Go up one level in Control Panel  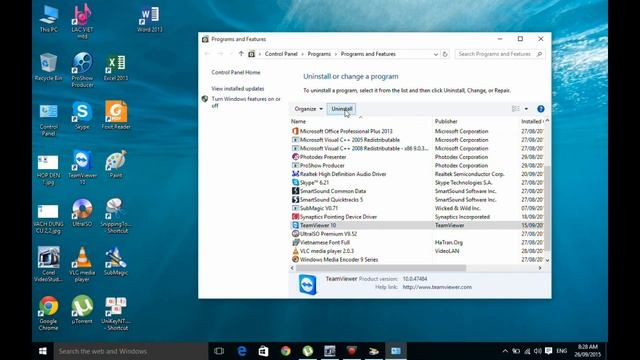click(x=241, y=54)
